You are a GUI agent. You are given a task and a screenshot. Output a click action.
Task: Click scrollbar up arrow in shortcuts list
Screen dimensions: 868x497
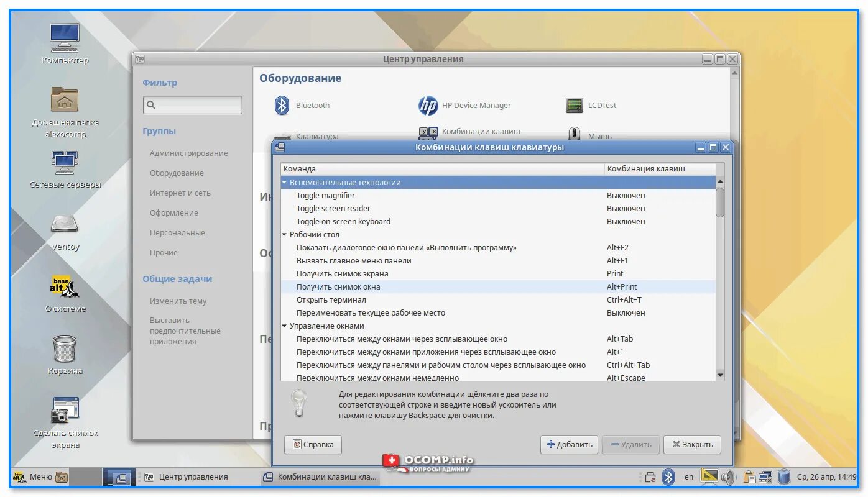coord(720,181)
